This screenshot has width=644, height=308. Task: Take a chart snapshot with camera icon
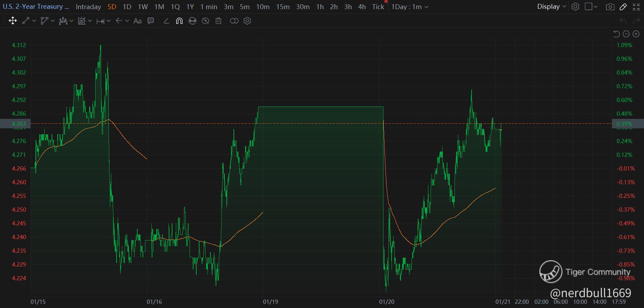point(610,7)
